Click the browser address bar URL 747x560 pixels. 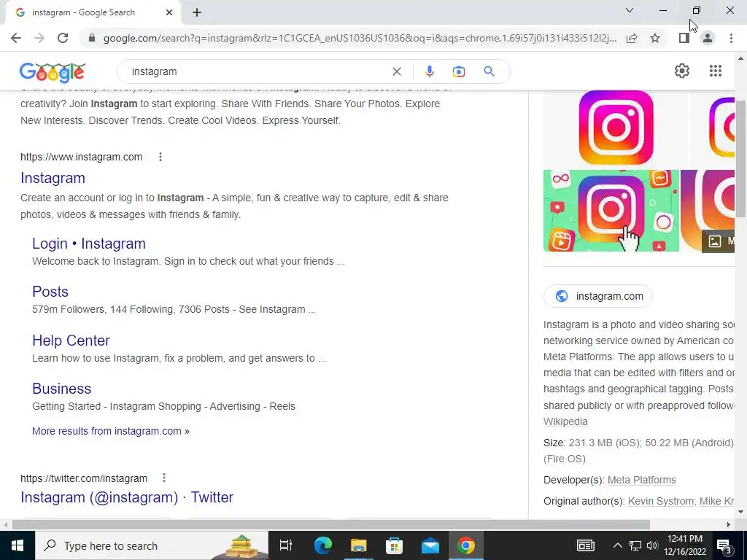(360, 38)
